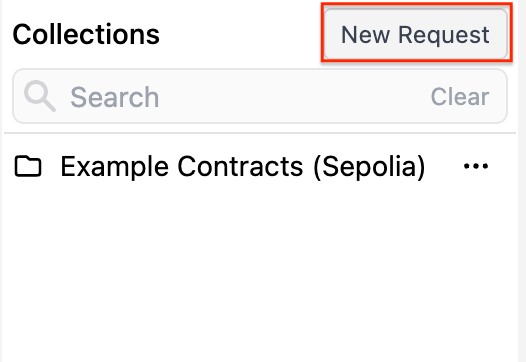Click the ellipsis icon in the collection row
This screenshot has width=526, height=362.
click(476, 166)
